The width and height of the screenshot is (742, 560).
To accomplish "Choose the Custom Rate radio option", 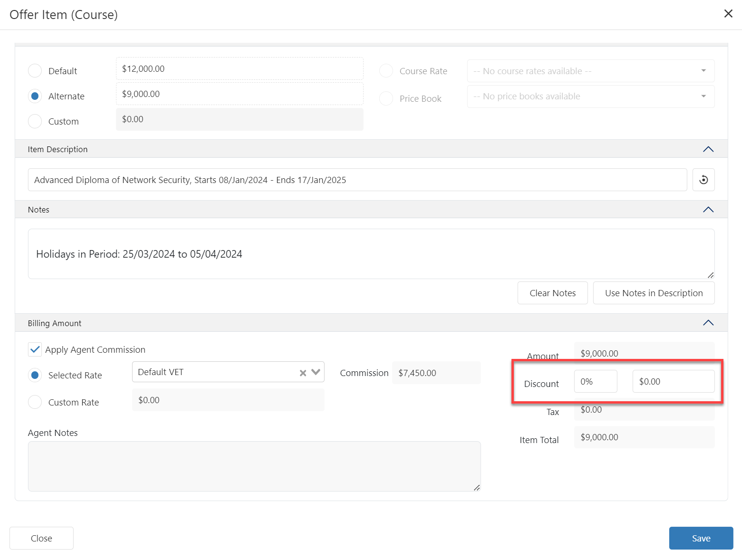I will pos(35,402).
